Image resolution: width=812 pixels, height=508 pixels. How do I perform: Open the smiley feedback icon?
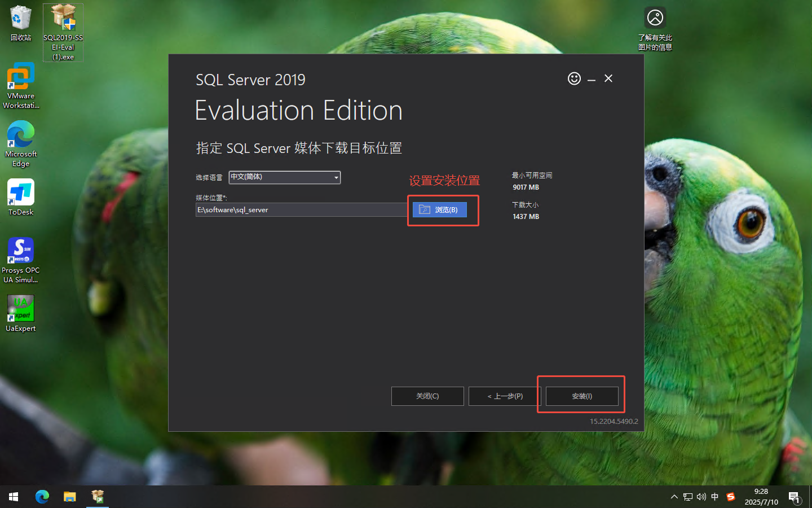click(x=574, y=78)
